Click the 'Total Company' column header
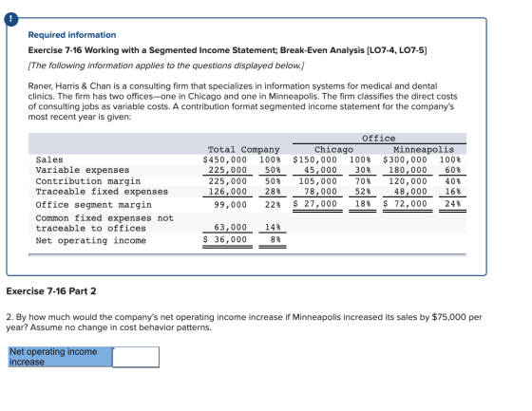The height and width of the screenshot is (411, 532). coord(243,150)
